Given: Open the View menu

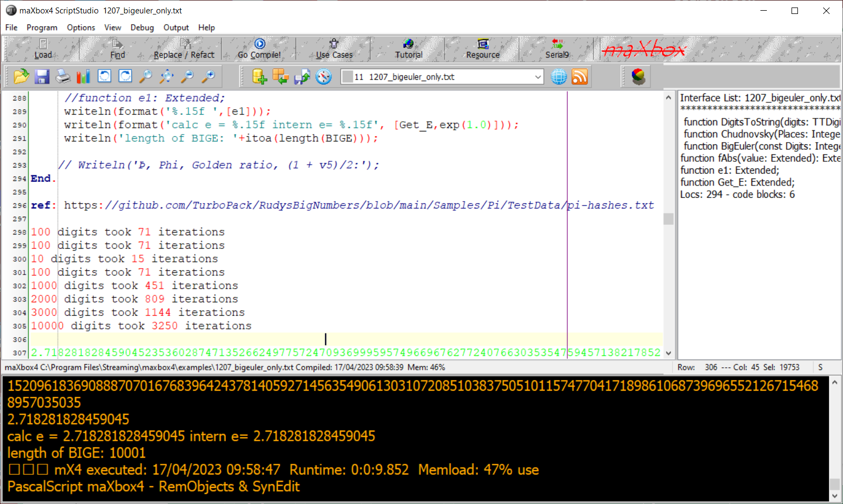Looking at the screenshot, I should [113, 27].
